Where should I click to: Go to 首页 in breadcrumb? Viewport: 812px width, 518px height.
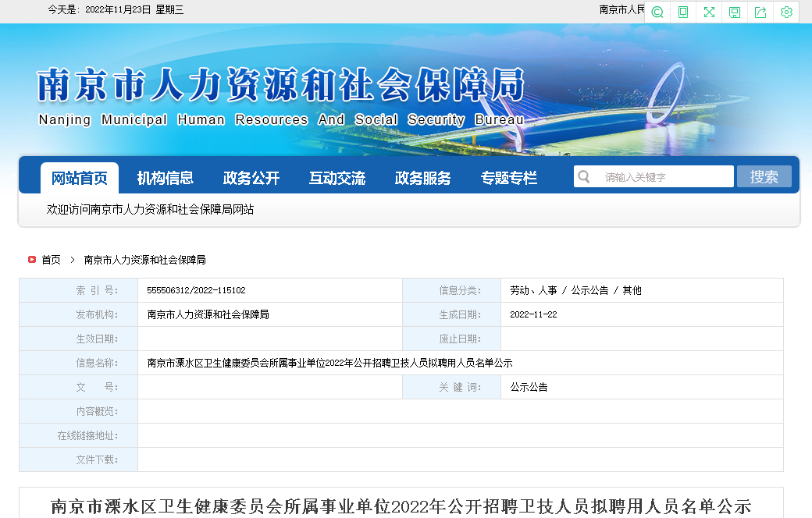51,260
